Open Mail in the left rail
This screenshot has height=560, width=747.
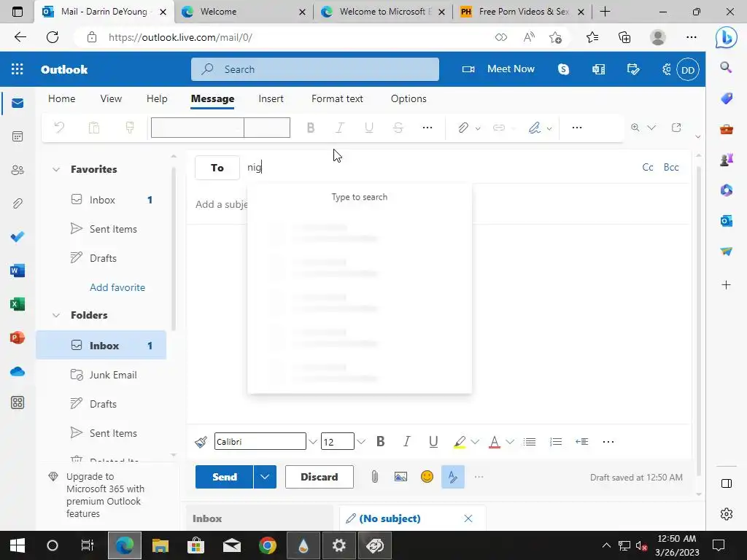18,104
